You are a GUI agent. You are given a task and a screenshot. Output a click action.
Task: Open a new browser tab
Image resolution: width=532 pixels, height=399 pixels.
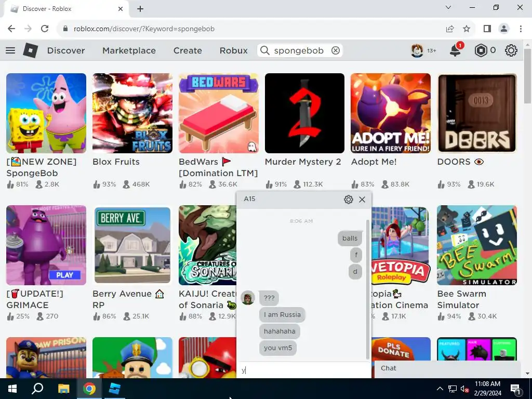[x=140, y=9]
